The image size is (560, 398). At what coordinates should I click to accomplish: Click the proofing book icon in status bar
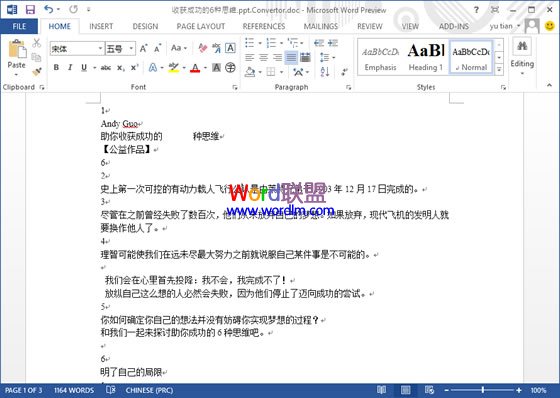coord(110,390)
